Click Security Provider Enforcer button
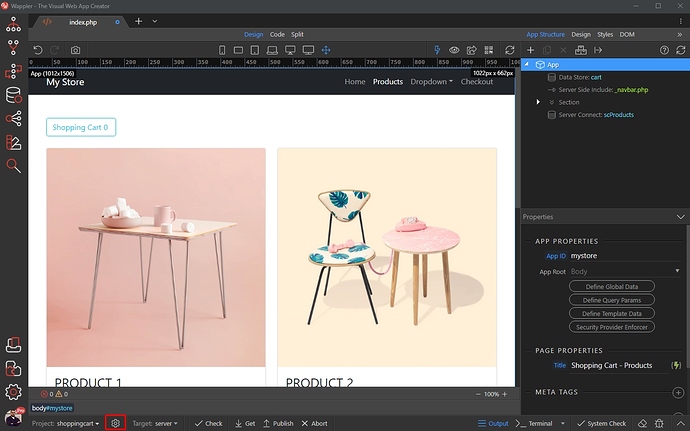This screenshot has width=690, height=431. pos(612,327)
